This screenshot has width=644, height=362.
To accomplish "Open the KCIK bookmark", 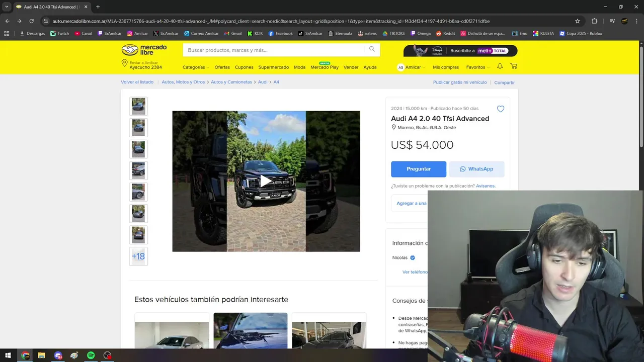I will click(x=255, y=34).
